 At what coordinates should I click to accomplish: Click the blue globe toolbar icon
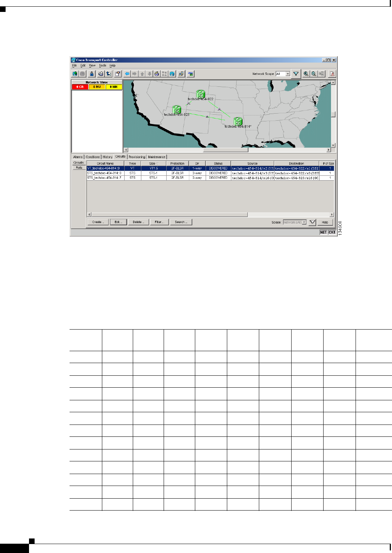(x=172, y=74)
